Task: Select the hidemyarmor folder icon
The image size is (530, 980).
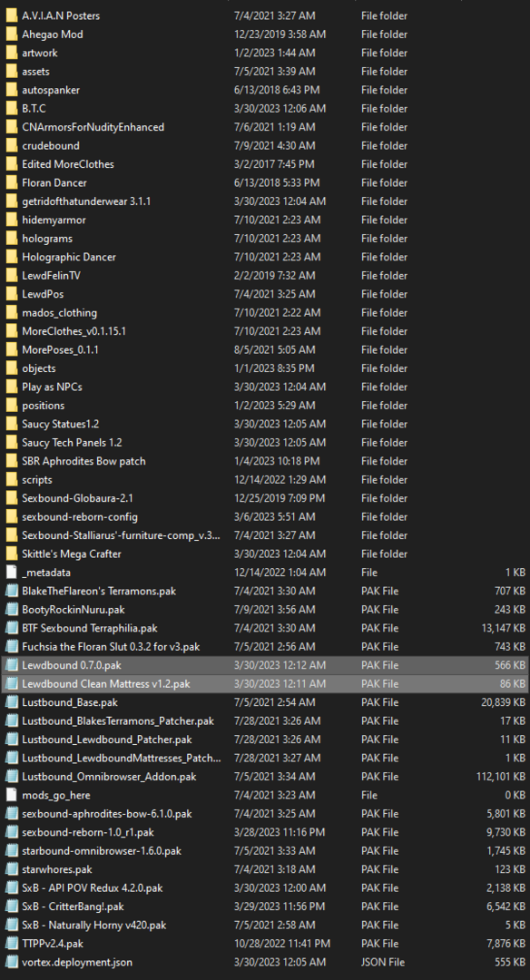Action: tap(11, 220)
